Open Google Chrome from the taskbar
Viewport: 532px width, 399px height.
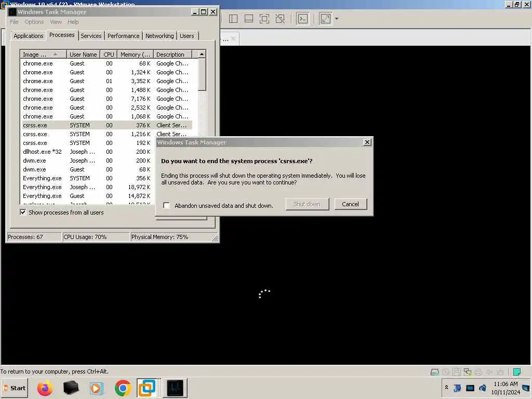pyautogui.click(x=123, y=388)
